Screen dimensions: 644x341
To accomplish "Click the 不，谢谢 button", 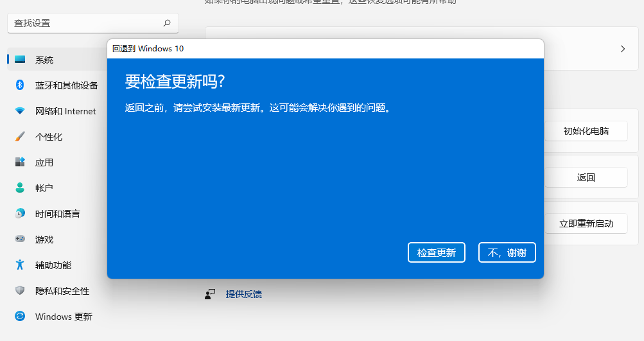I will click(x=507, y=252).
